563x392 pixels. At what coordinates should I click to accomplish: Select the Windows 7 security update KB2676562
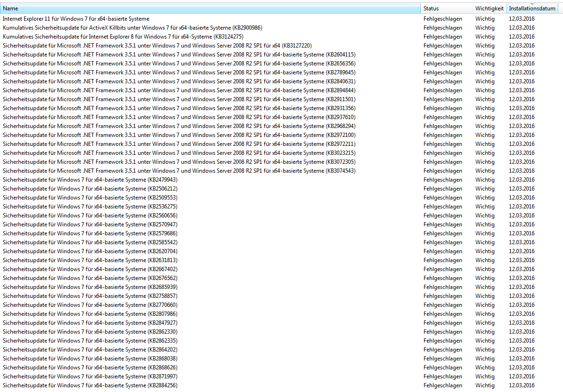(x=90, y=278)
